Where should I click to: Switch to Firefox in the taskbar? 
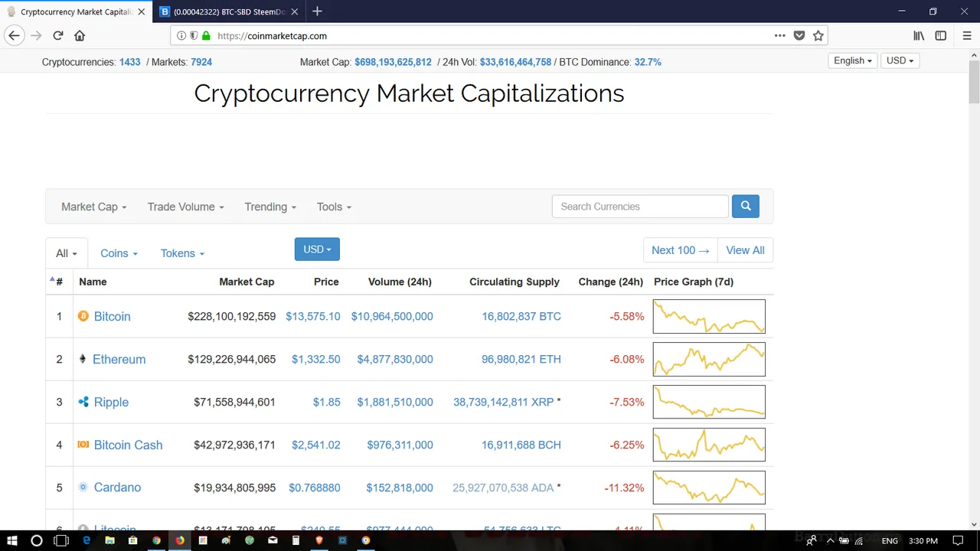point(180,540)
